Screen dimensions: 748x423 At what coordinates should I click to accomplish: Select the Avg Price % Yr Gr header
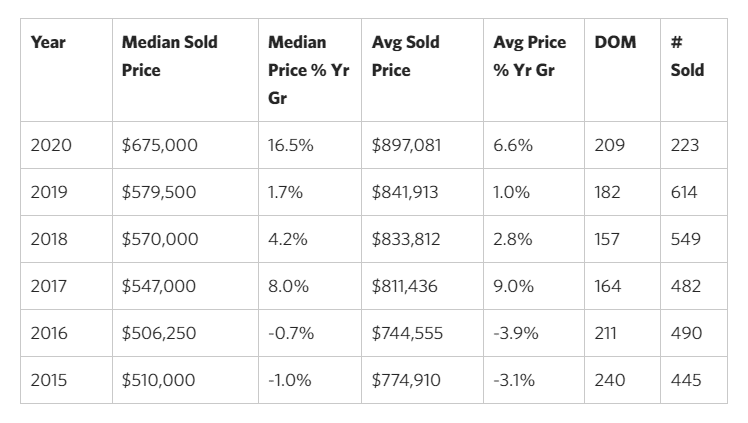[x=529, y=57]
